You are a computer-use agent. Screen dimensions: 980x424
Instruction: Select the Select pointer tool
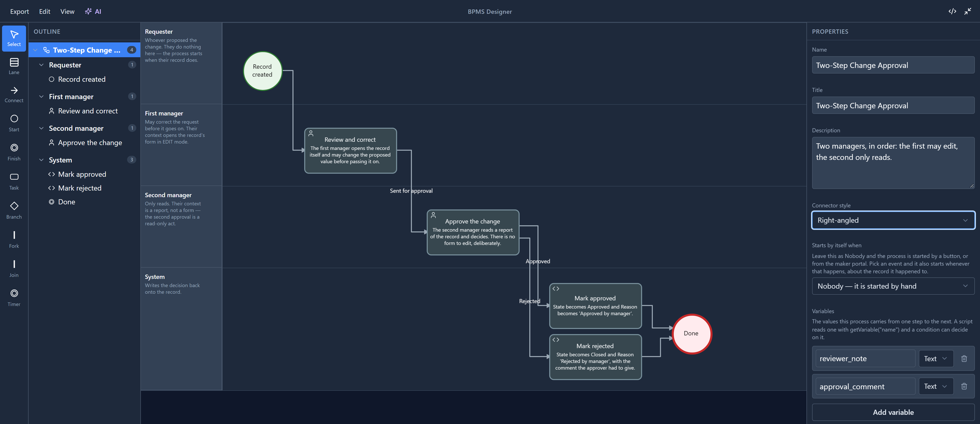[14, 39]
